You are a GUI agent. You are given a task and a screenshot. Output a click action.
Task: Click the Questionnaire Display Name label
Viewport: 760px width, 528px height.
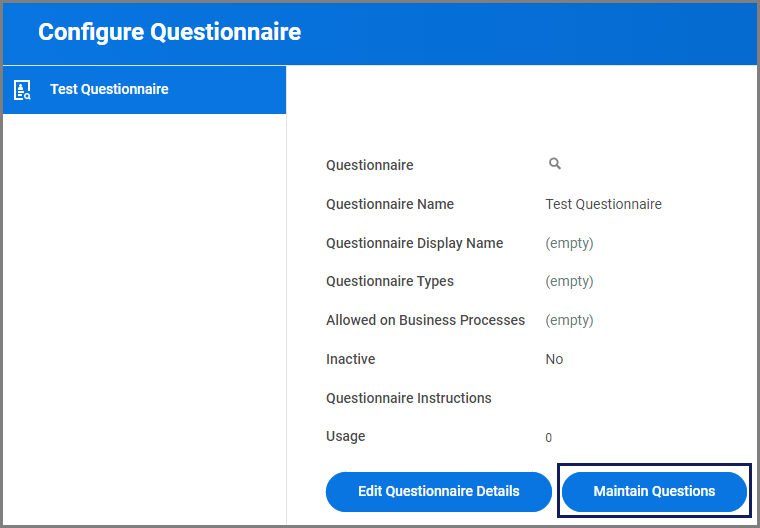coord(414,243)
